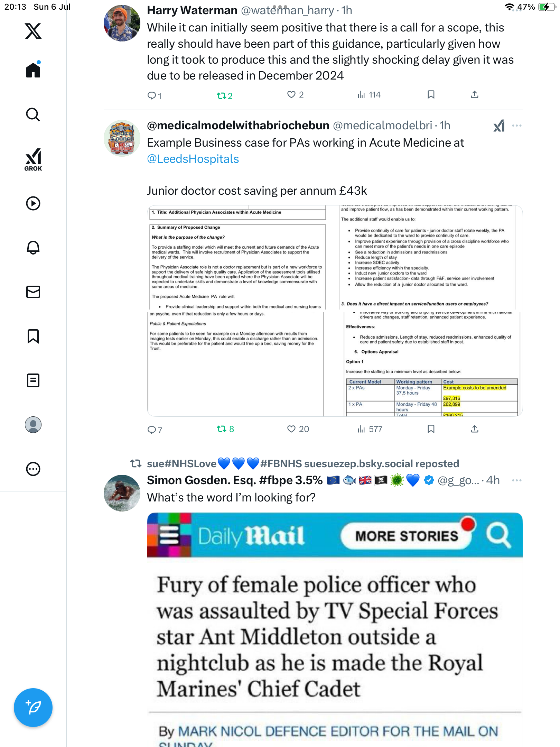The height and width of the screenshot is (747, 560).
Task: Follow the @LeedsHospitals mention link
Action: click(x=193, y=159)
